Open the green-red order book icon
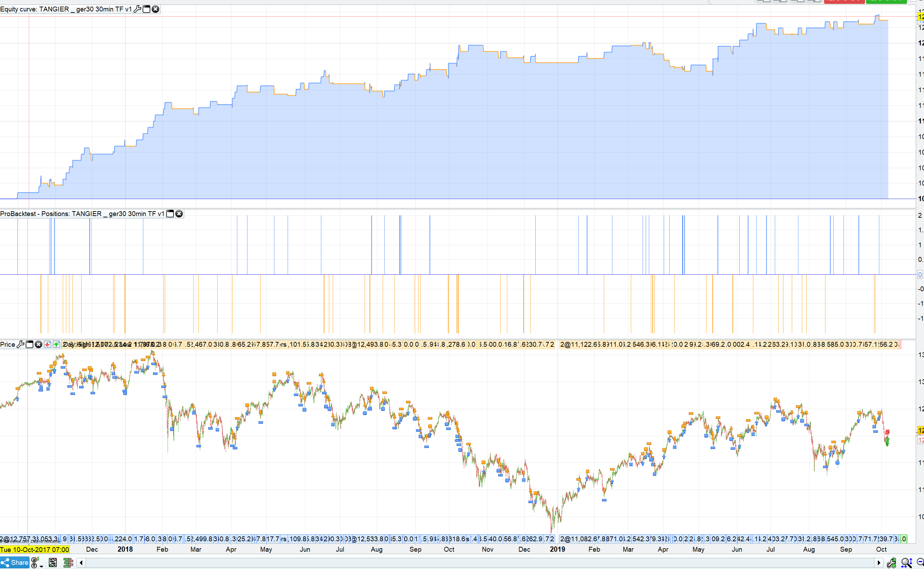Image resolution: width=924 pixels, height=569 pixels. 68,563
